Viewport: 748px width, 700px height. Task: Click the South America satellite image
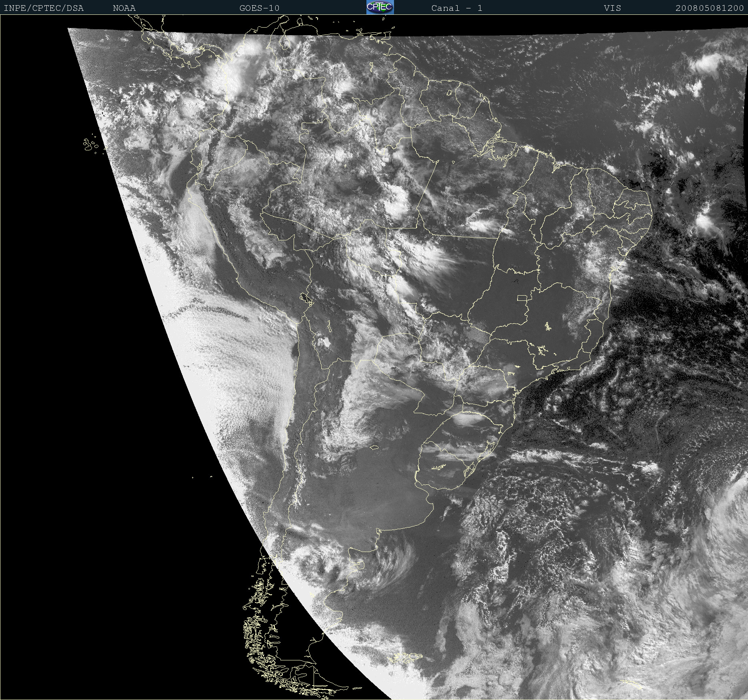[374, 357]
